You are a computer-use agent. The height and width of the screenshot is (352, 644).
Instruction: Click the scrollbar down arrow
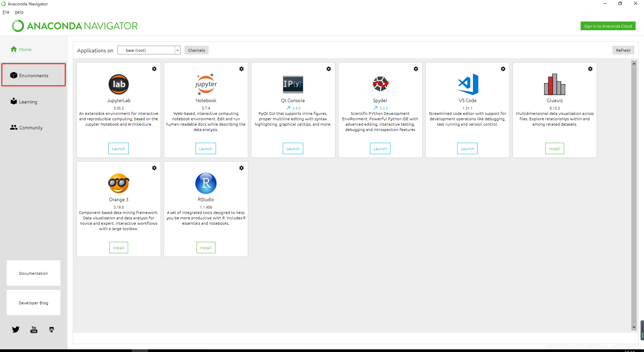coord(634,327)
